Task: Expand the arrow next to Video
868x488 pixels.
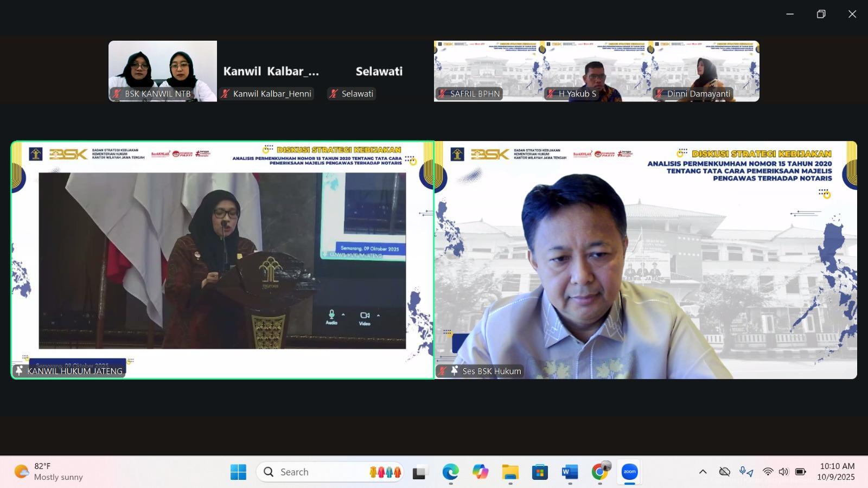Action: click(378, 315)
